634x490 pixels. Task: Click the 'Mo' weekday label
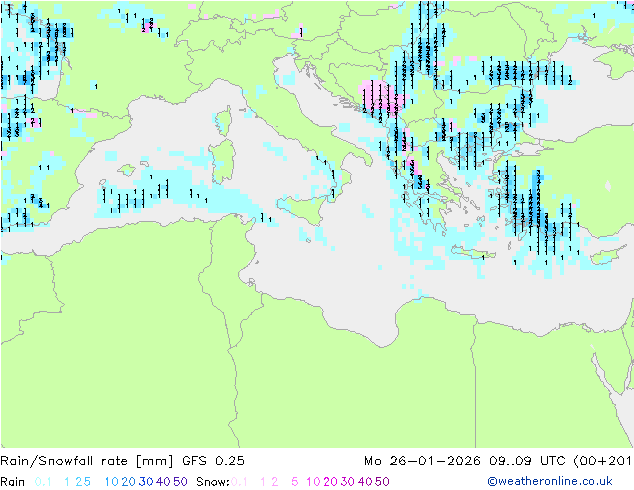tap(372, 461)
